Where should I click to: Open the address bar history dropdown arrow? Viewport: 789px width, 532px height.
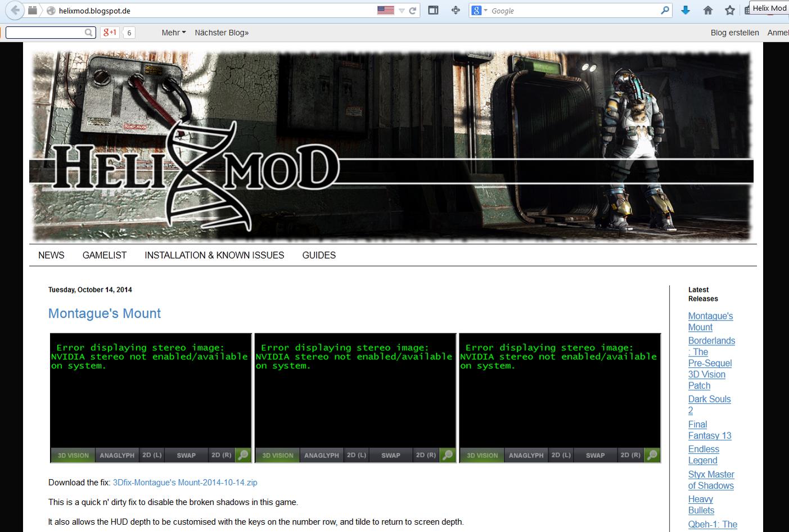(402, 11)
